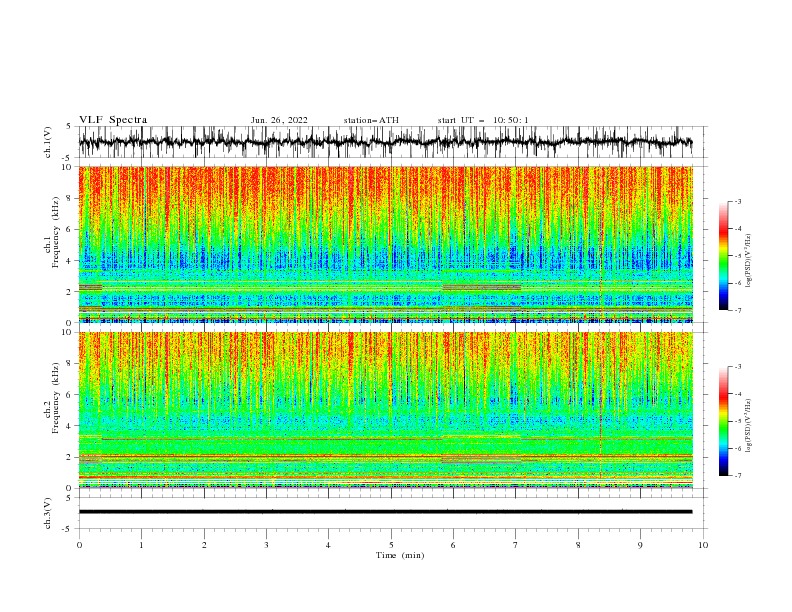Click the ch.2 Frequency (kHz) axis label

tap(52, 398)
